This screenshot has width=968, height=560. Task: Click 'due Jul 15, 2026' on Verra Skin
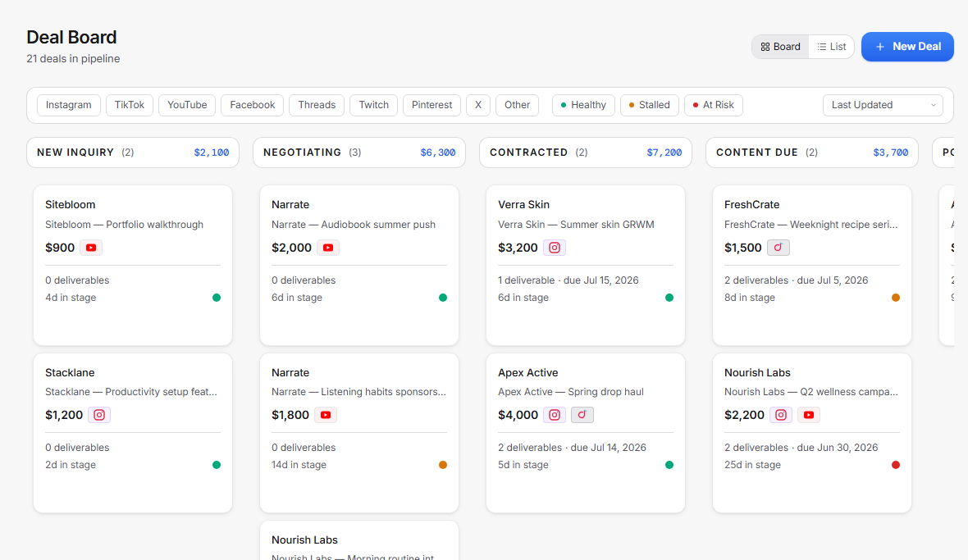pos(601,280)
